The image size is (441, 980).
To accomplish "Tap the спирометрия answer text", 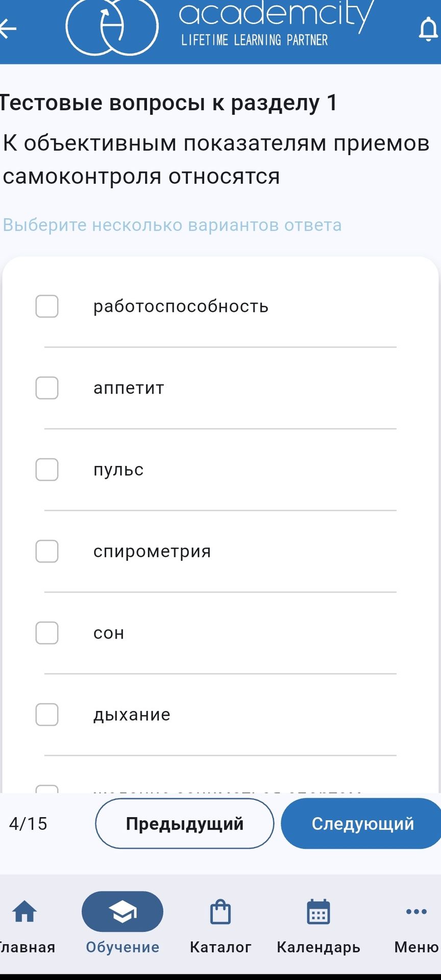I will tap(152, 552).
